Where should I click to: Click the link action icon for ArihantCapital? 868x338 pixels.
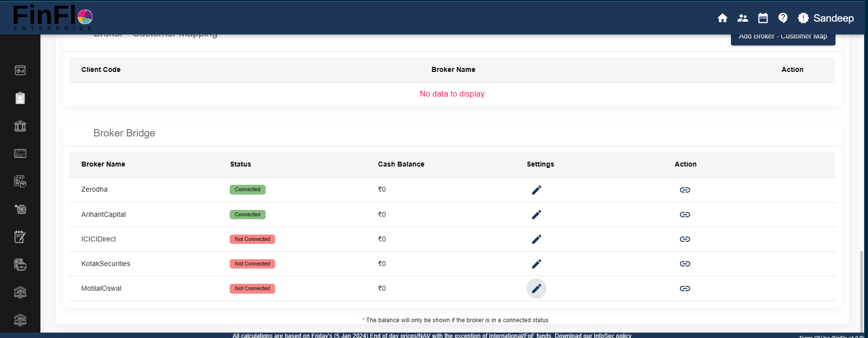(685, 214)
